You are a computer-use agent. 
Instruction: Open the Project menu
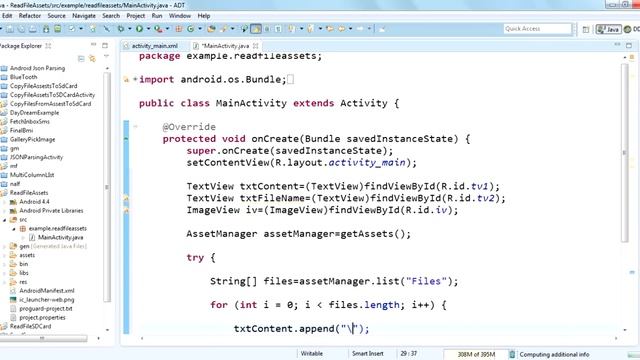point(136,16)
